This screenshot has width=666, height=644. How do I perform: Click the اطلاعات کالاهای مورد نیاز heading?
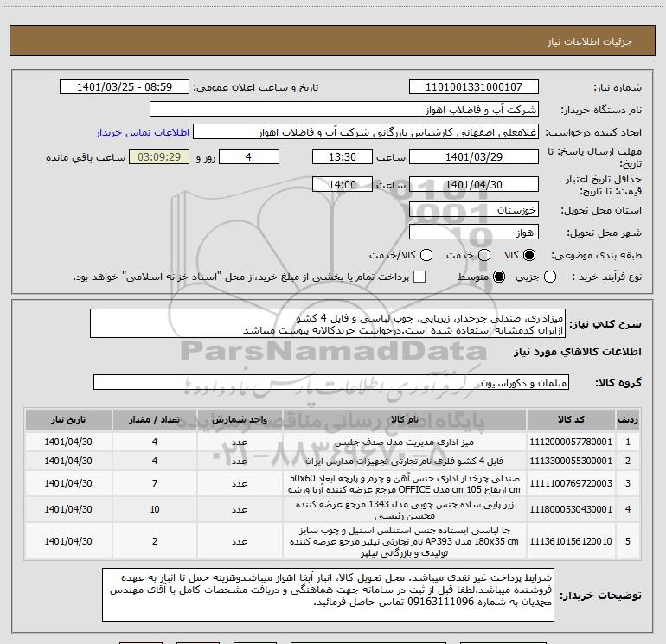(x=577, y=352)
